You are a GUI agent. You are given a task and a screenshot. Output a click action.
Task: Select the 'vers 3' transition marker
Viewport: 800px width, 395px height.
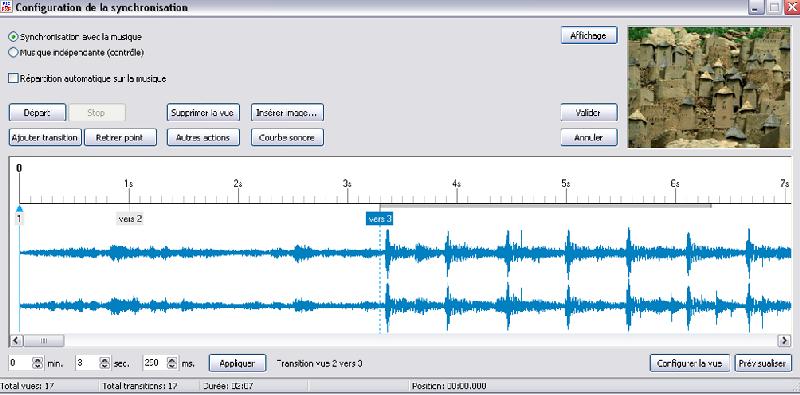click(380, 219)
